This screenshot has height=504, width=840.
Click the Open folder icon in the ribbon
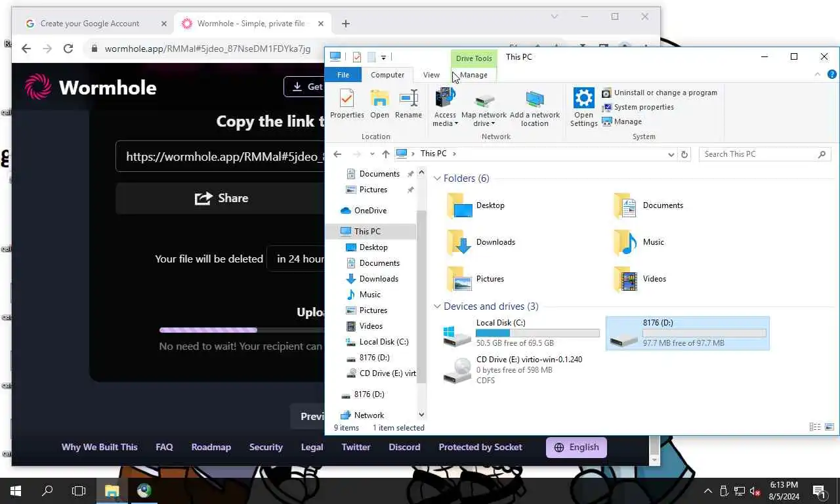(x=379, y=98)
